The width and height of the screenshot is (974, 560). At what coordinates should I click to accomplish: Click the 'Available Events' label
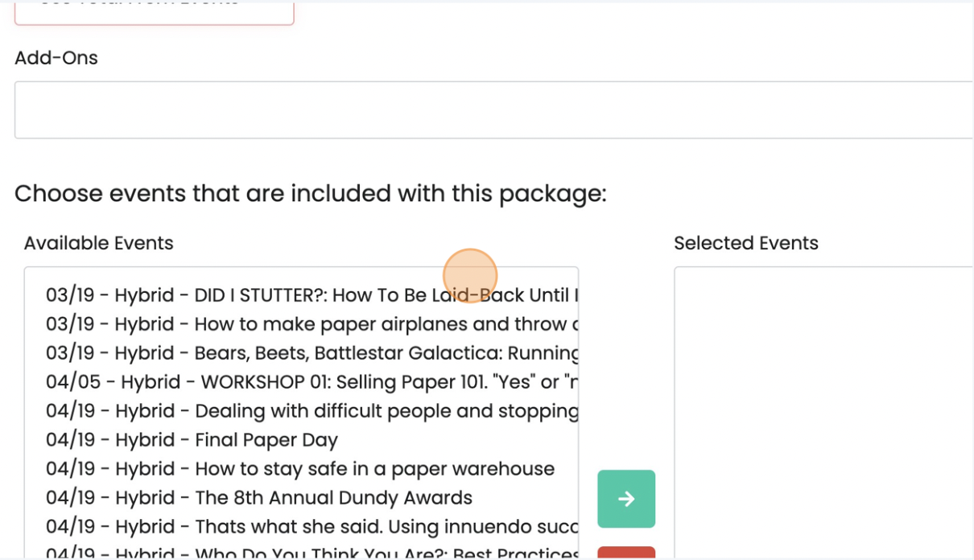(98, 243)
